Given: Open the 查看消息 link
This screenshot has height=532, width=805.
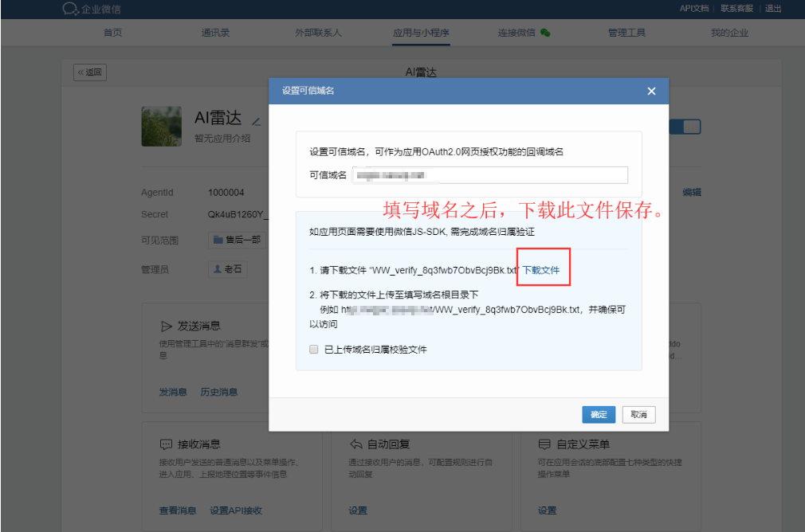Looking at the screenshot, I should point(178,511).
